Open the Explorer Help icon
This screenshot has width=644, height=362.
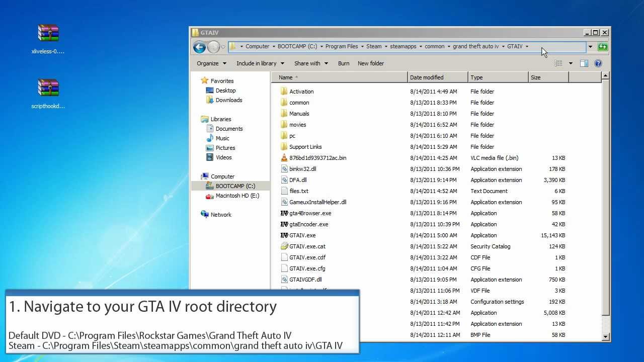point(598,63)
